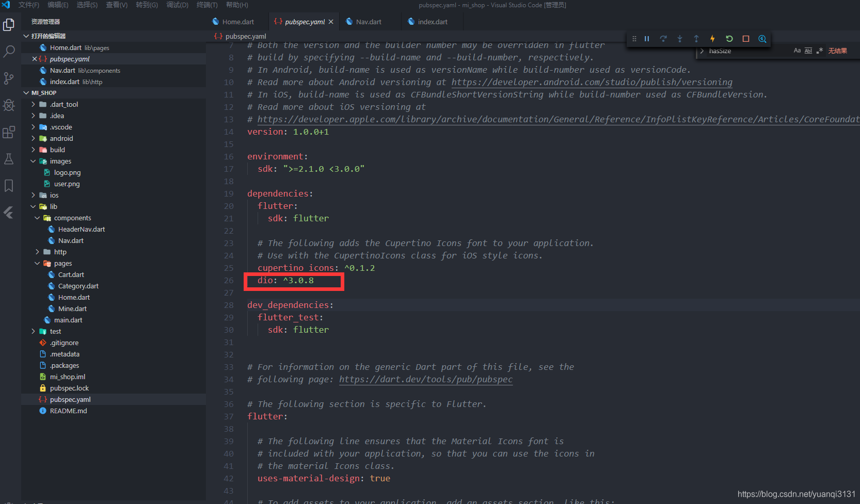The width and height of the screenshot is (860, 504).
Task: Pause the debug session
Action: tap(647, 39)
